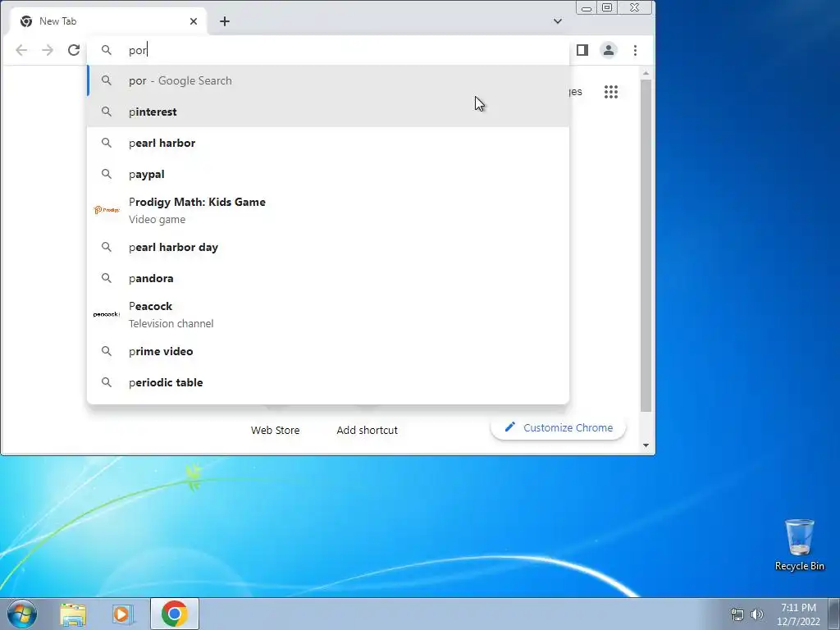
Task: Open the Chrome three-dot menu
Action: (636, 50)
